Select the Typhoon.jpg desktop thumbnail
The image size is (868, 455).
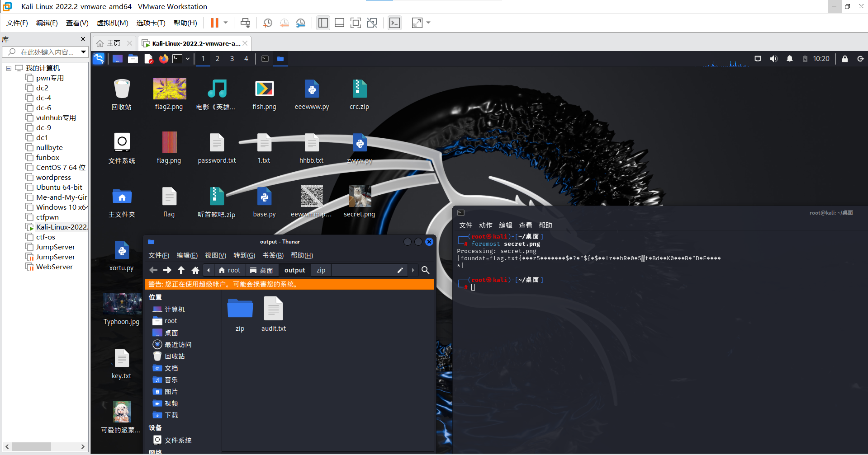click(x=122, y=309)
